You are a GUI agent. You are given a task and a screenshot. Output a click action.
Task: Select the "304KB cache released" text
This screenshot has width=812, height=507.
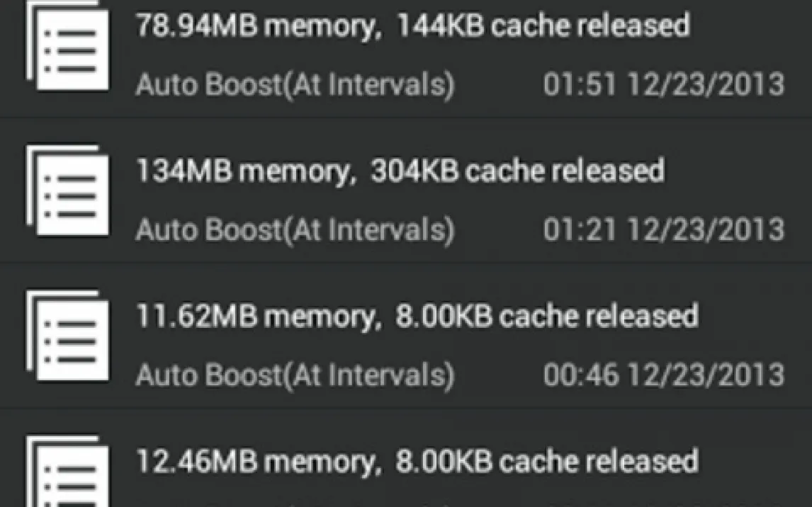517,171
